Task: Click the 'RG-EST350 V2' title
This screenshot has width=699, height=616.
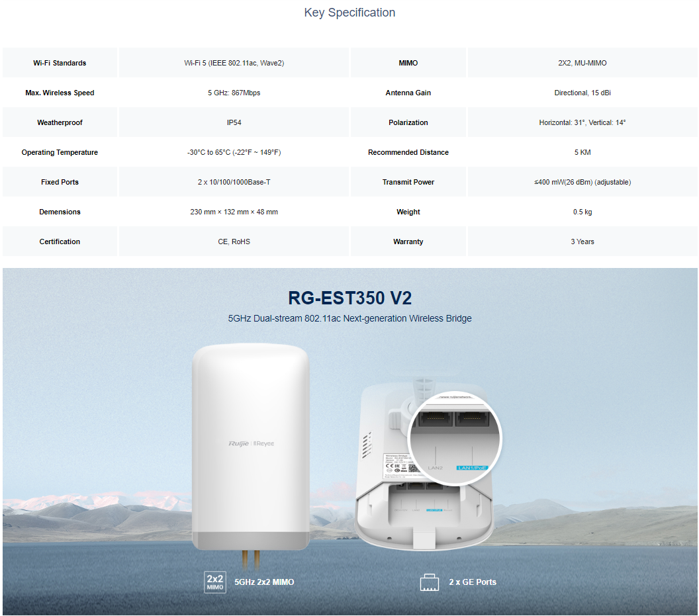Action: tap(349, 298)
